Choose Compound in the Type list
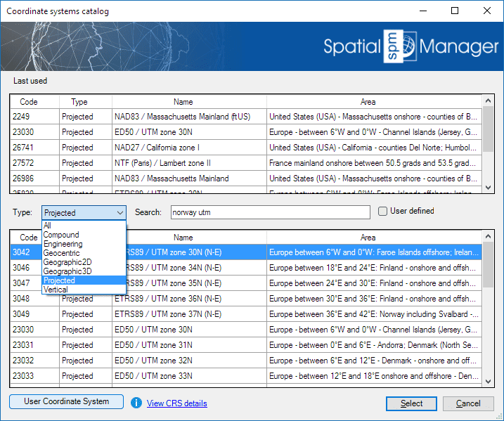Image resolution: width=504 pixels, height=421 pixels. pyautogui.click(x=61, y=235)
